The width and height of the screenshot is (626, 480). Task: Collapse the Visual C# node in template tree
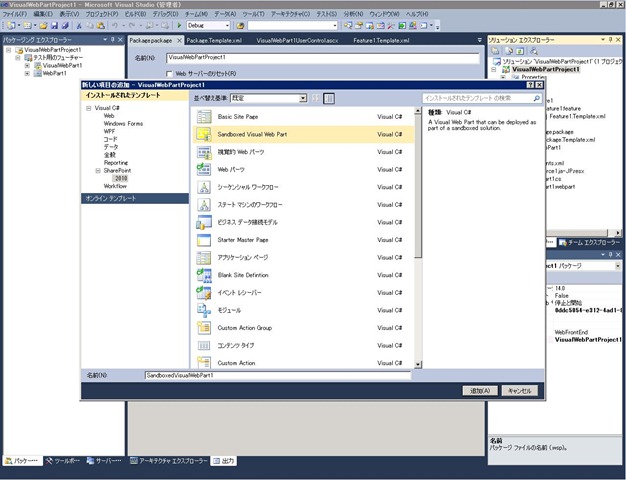(89, 108)
